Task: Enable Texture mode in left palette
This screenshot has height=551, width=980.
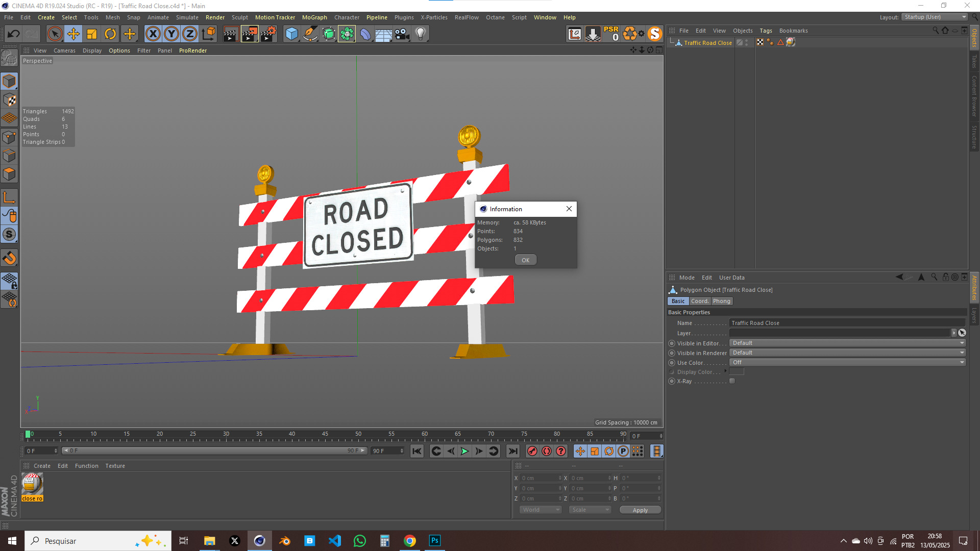Action: click(9, 99)
